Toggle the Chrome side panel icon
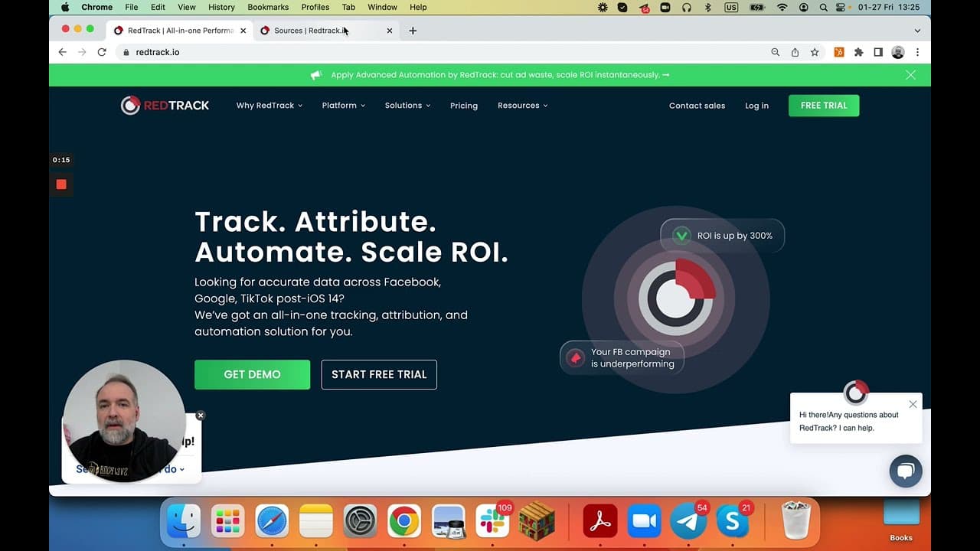The height and width of the screenshot is (551, 980). 878,52
